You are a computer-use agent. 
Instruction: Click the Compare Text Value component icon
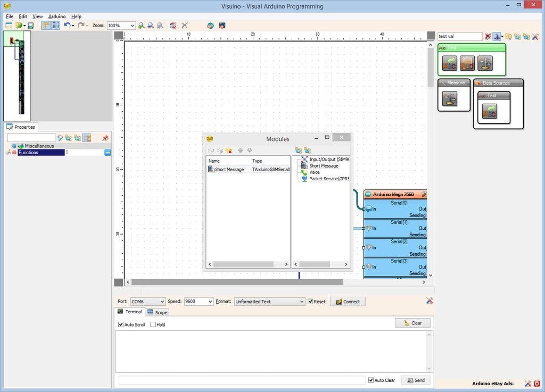click(485, 64)
